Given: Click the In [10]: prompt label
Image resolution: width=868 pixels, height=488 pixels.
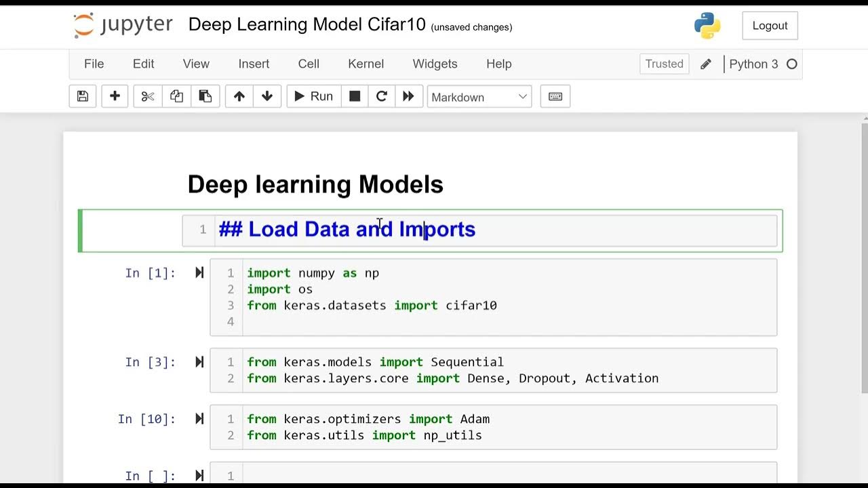Looking at the screenshot, I should tap(146, 419).
